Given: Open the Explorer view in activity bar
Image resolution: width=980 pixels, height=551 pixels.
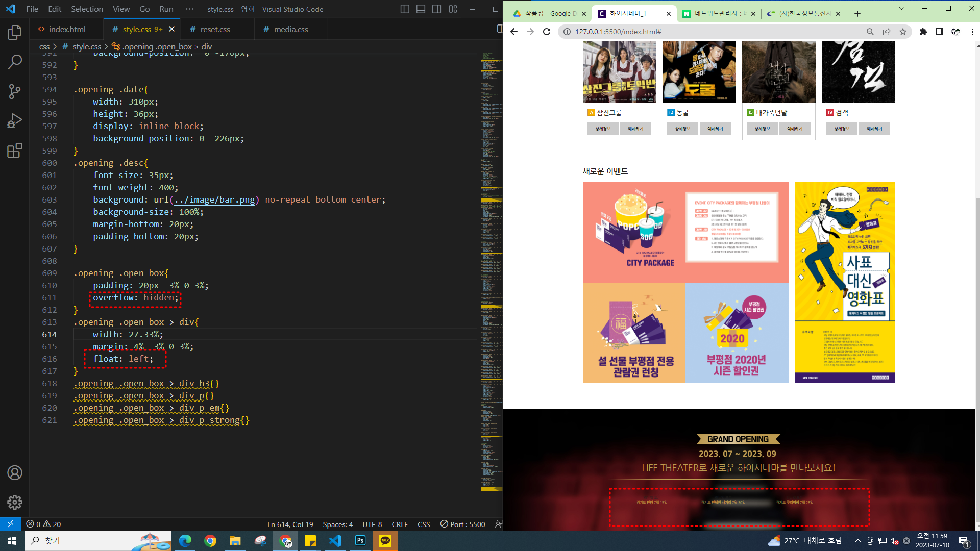Looking at the screenshot, I should [x=15, y=33].
